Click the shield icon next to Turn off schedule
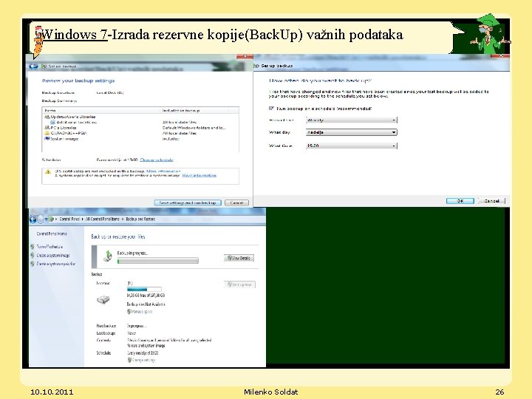Image resolution: width=532 pixels, height=399 pixels. (33, 247)
